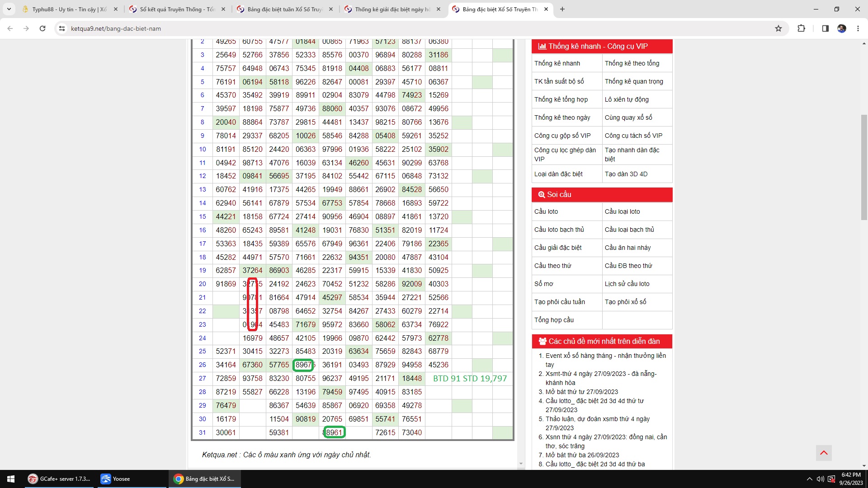This screenshot has width=868, height=488.
Task: Click the Tạo dàn 3D 4D link
Action: click(x=626, y=174)
